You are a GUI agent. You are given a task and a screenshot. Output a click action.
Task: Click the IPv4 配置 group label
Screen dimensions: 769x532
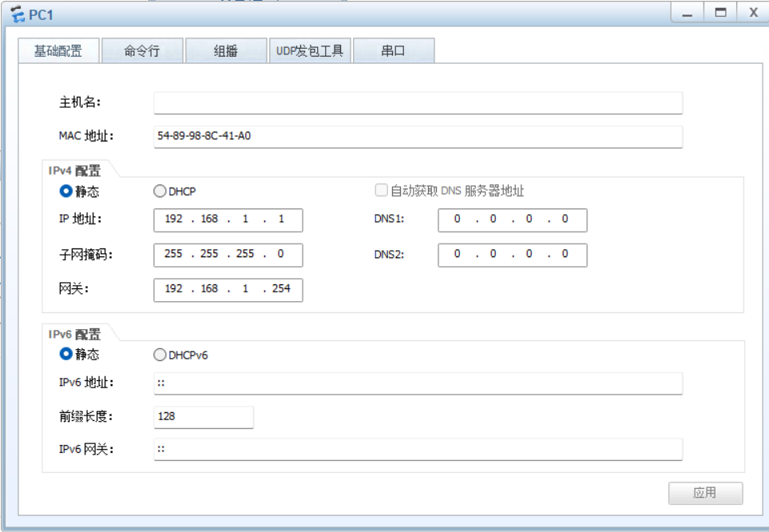point(74,170)
